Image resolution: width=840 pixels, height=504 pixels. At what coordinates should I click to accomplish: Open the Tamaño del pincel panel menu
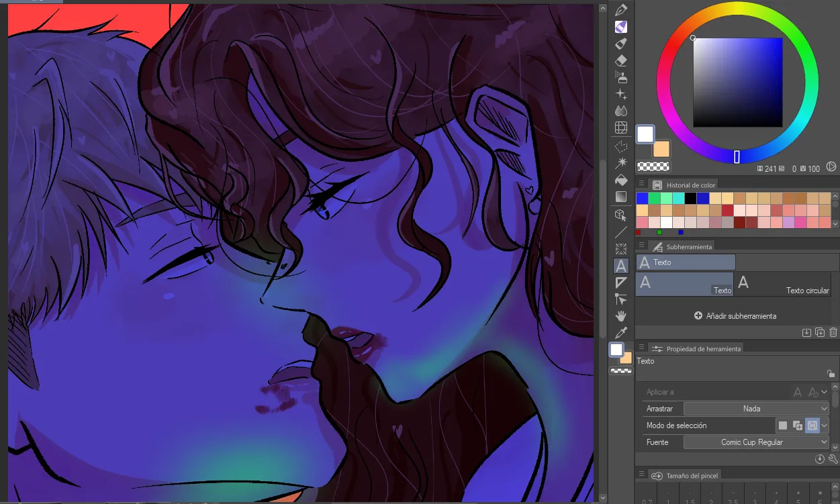pyautogui.click(x=642, y=475)
